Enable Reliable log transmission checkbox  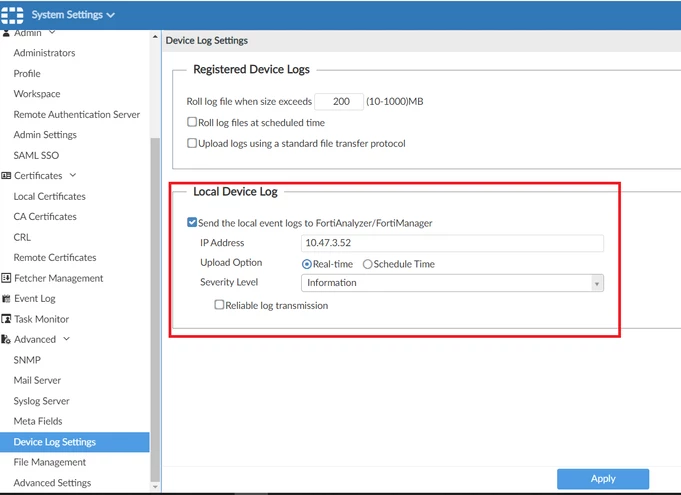219,305
